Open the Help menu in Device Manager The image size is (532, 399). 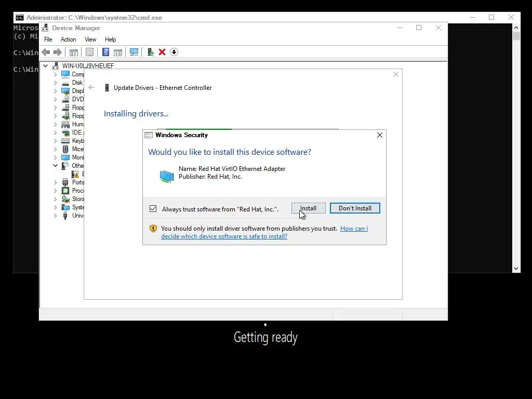click(110, 39)
